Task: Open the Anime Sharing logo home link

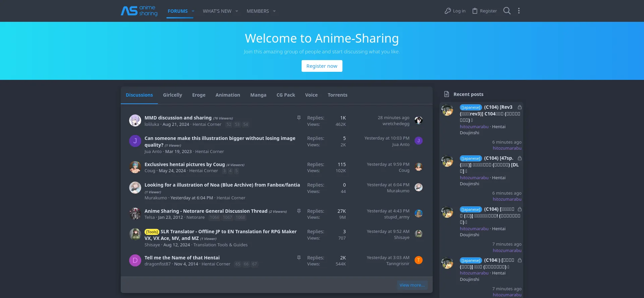Action: pos(139,11)
